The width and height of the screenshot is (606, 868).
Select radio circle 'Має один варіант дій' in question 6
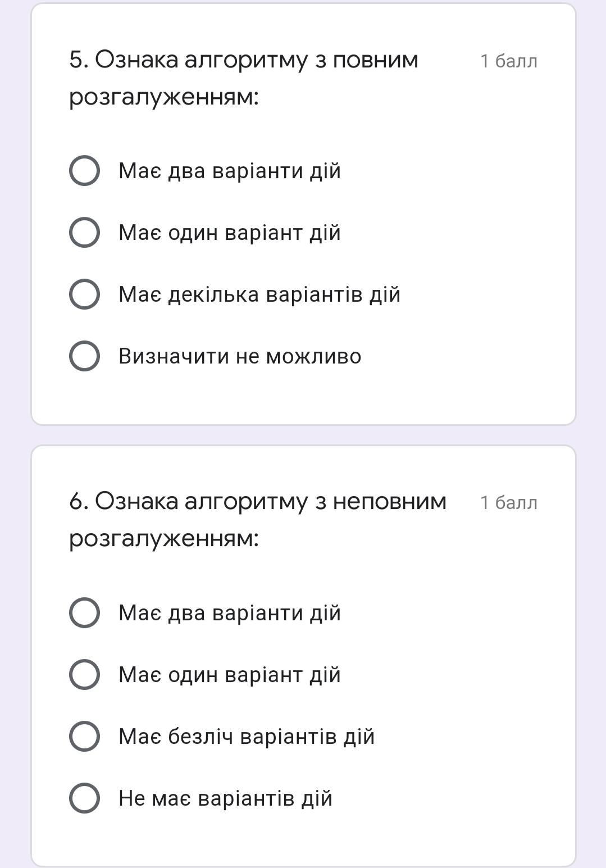click(84, 674)
